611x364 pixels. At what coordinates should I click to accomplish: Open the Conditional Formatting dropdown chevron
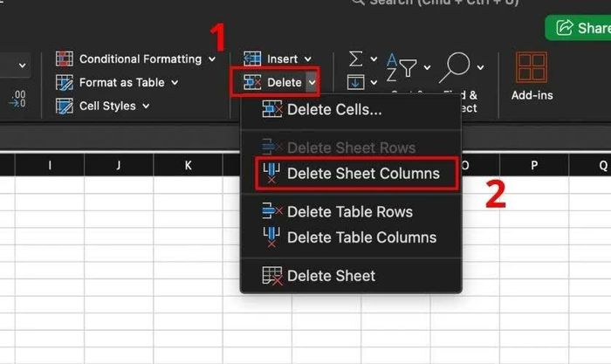pos(212,59)
